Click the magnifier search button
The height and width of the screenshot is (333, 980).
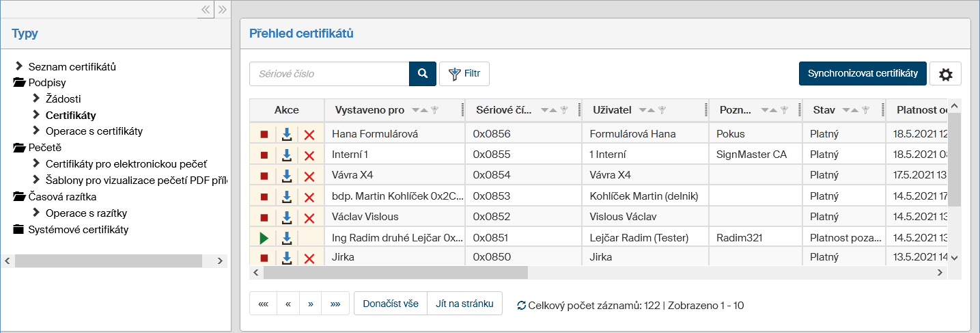(x=422, y=74)
